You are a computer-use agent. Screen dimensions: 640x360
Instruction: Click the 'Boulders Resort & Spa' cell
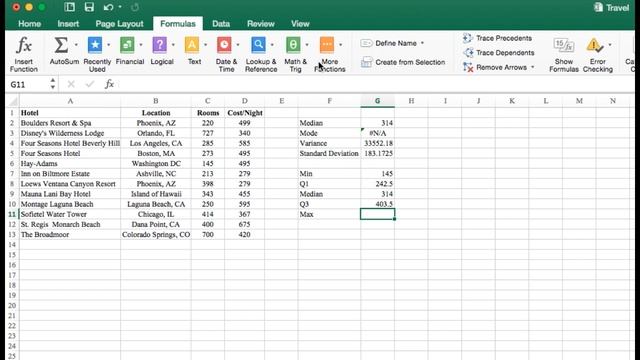click(70, 123)
